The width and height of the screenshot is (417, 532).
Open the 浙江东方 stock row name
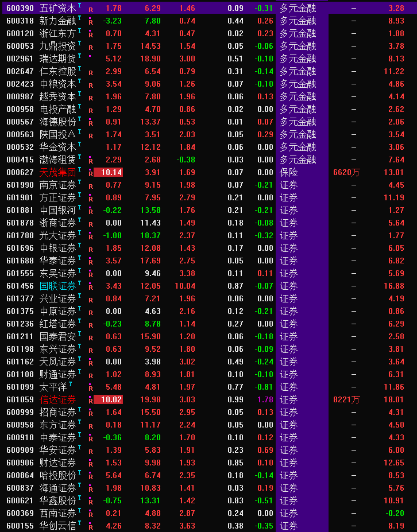pos(57,34)
